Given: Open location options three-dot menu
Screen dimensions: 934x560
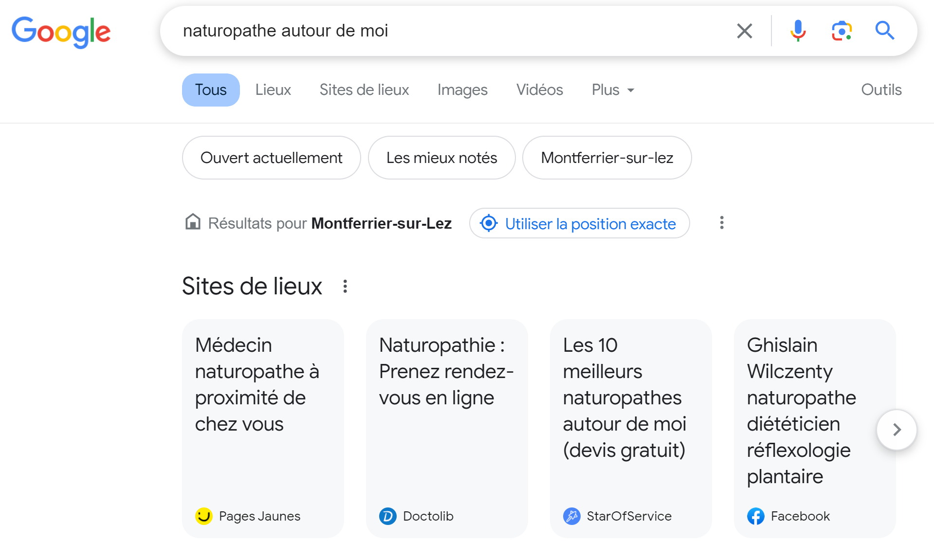Looking at the screenshot, I should 722,223.
